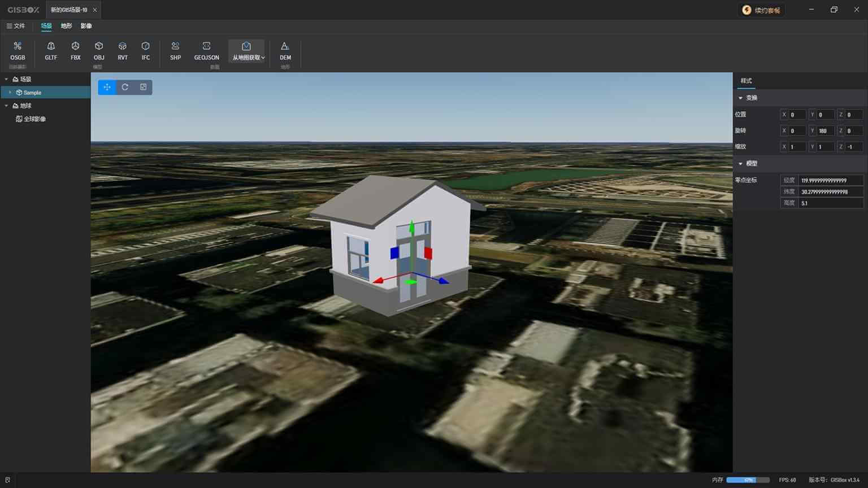Open the 文件 menu
Image resolution: width=868 pixels, height=488 pixels.
pos(16,26)
